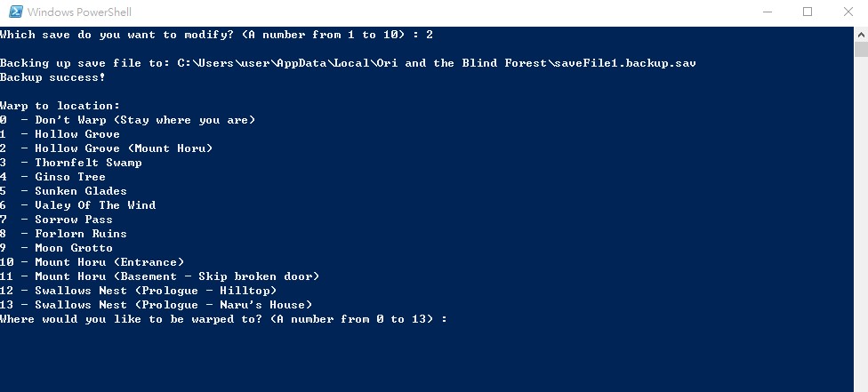Click the "Backup success!" message line

click(x=52, y=77)
